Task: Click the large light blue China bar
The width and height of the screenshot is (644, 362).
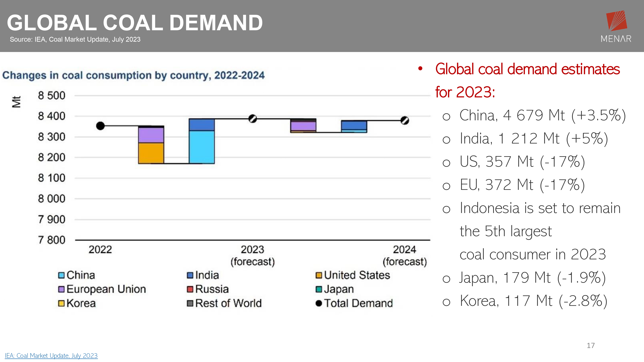Action: [x=202, y=147]
